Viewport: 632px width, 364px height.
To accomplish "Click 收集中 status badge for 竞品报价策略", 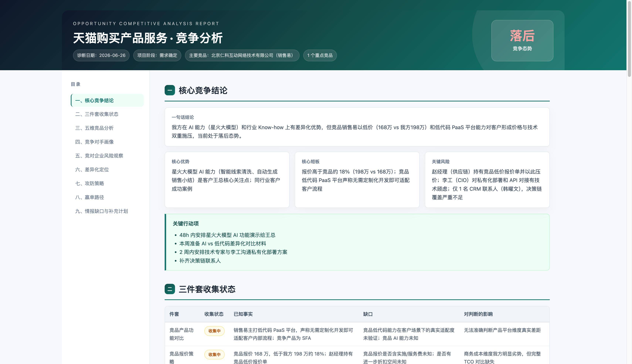I will 214,355.
